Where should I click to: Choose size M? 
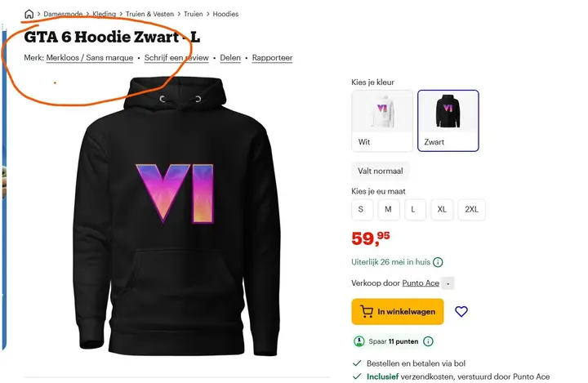[389, 209]
